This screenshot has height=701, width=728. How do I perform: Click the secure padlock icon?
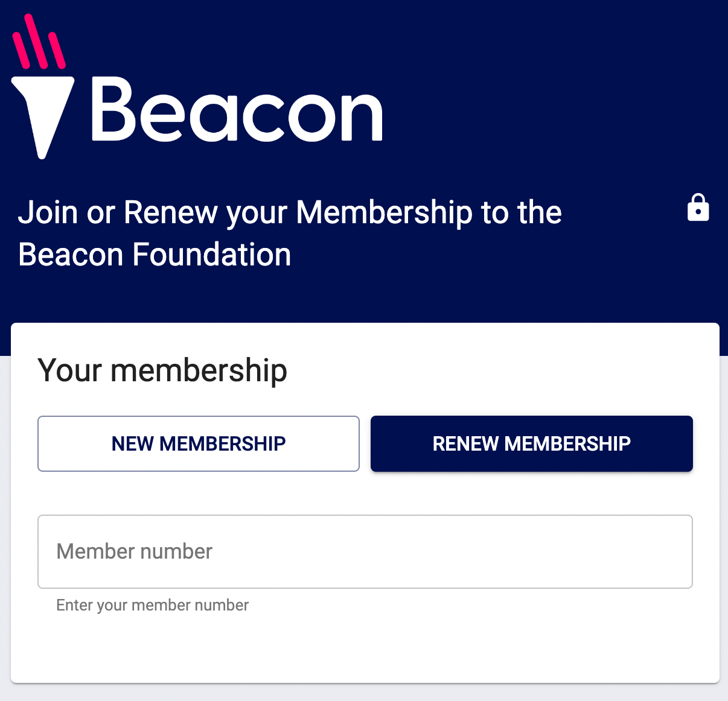click(698, 208)
